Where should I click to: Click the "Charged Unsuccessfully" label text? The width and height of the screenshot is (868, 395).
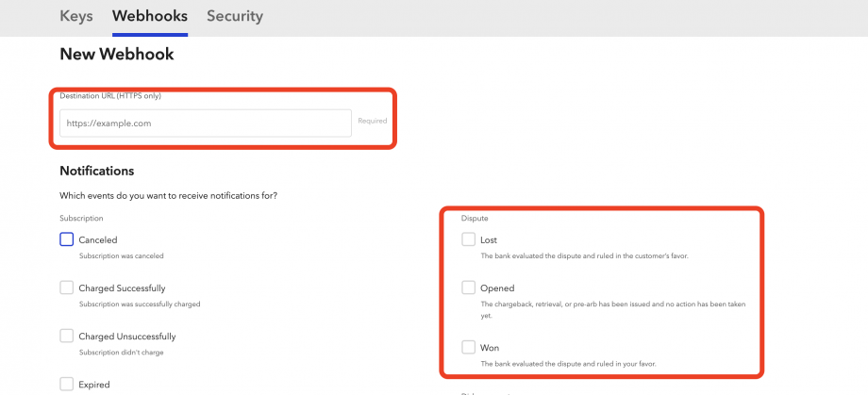click(127, 337)
